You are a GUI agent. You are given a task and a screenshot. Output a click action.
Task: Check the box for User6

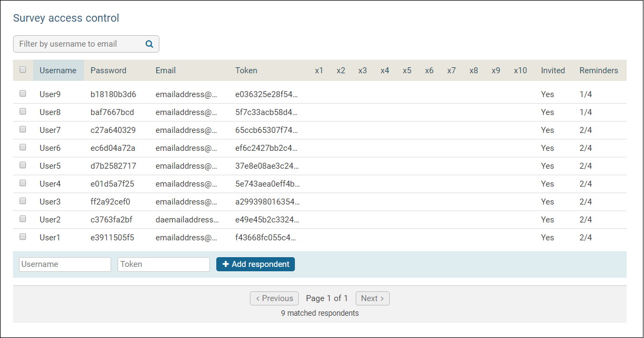[23, 147]
